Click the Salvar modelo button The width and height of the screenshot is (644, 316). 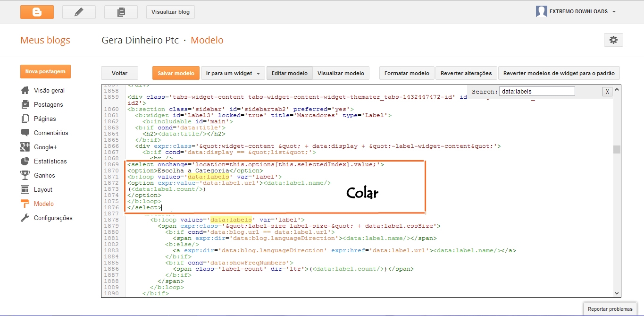coord(176,73)
